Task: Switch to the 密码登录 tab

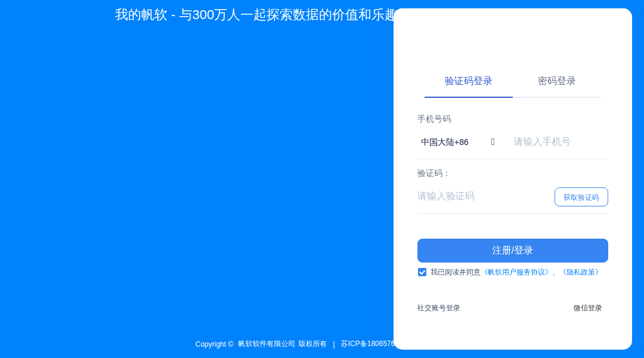Action: click(x=556, y=81)
